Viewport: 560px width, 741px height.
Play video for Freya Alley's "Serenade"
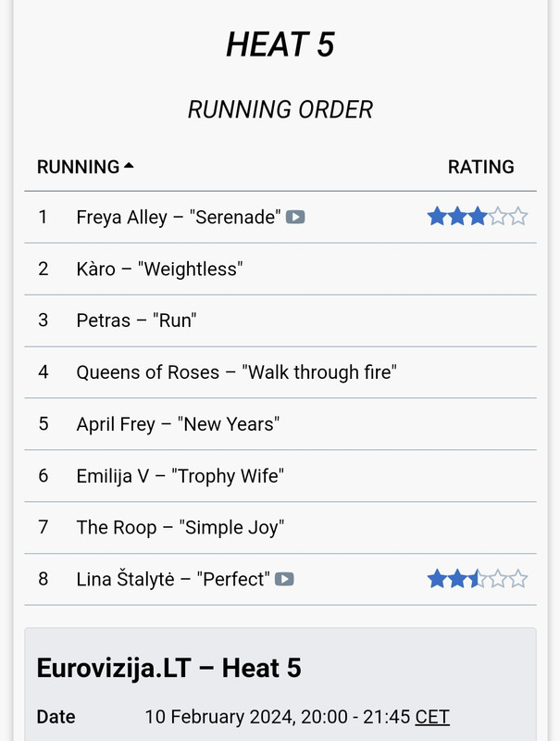click(295, 218)
